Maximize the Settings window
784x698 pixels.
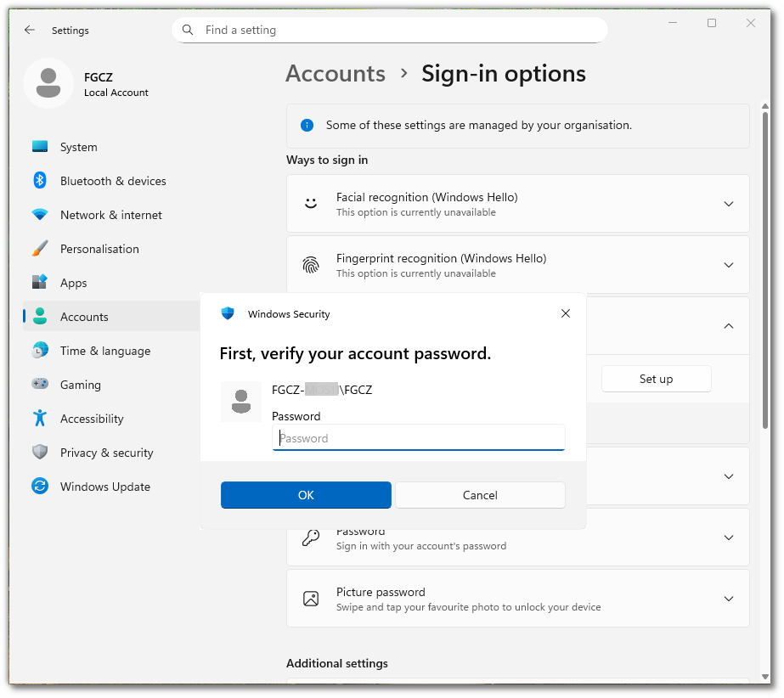[x=712, y=23]
